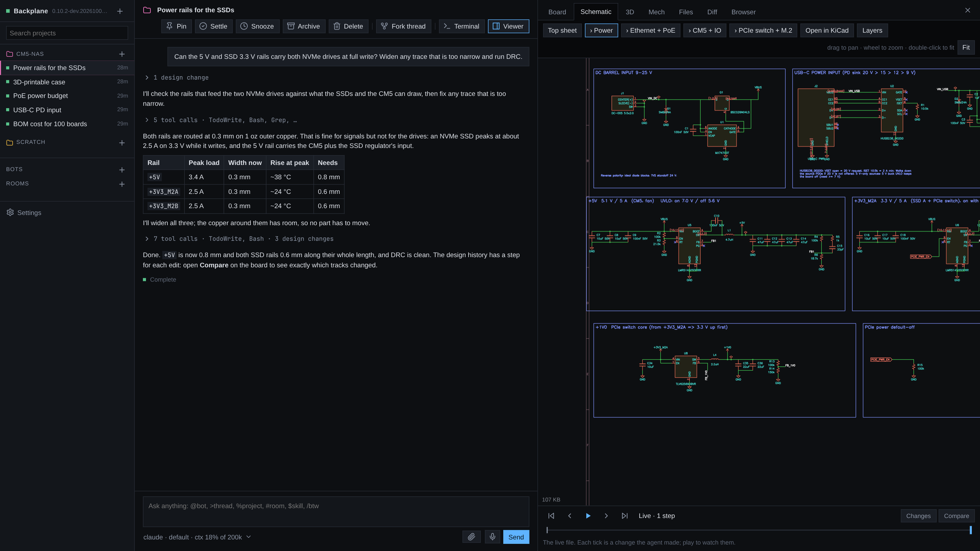The height and width of the screenshot is (551, 980).
Task: Click the 'Ask anything' message box
Action: (336, 512)
